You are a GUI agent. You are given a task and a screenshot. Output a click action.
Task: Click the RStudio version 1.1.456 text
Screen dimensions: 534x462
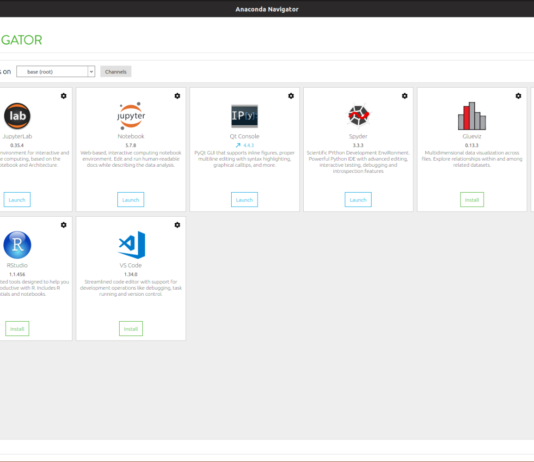click(17, 274)
